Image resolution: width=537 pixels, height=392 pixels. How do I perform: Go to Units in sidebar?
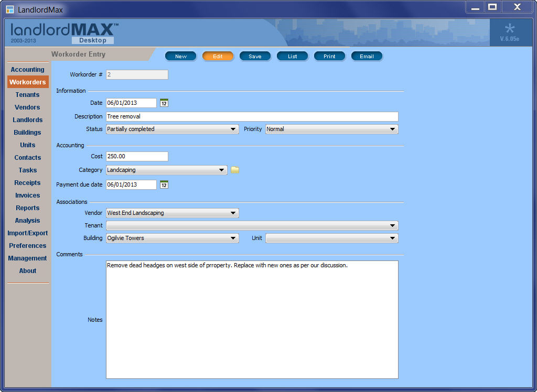coord(27,145)
